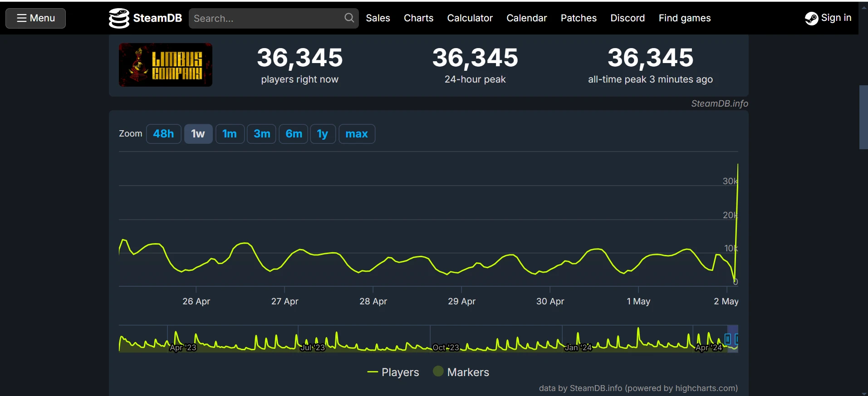Click the '1 May' axis label
Viewport: 868px width, 396px height.
click(638, 301)
